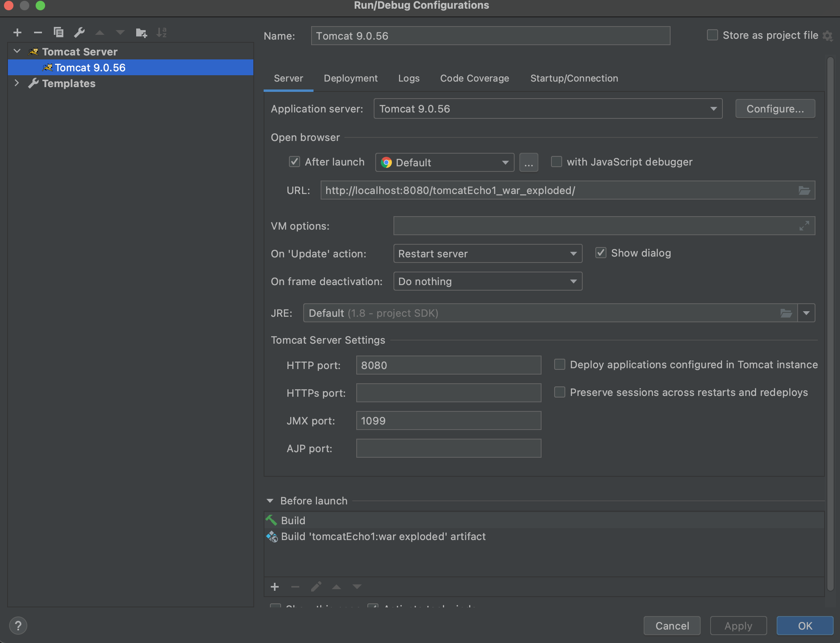
Task: Click Configure... button
Action: [x=775, y=108]
